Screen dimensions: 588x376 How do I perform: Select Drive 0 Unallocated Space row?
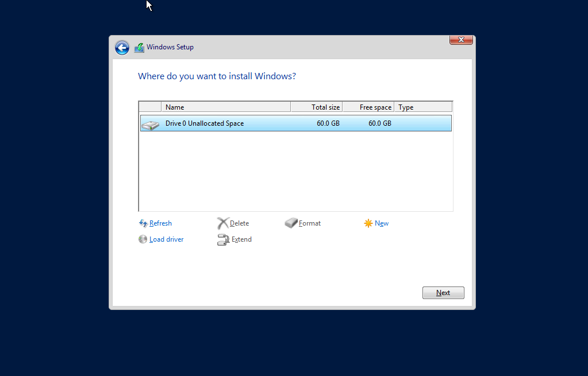[296, 123]
